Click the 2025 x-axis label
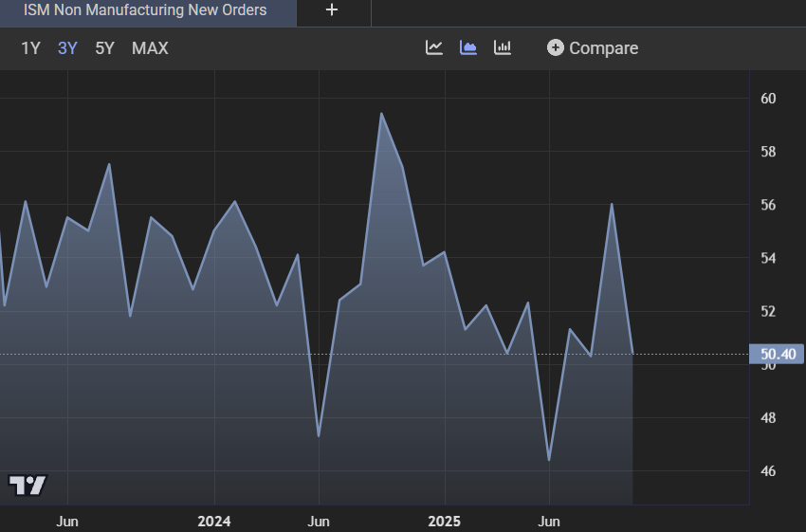This screenshot has height=532, width=806. coord(444,521)
